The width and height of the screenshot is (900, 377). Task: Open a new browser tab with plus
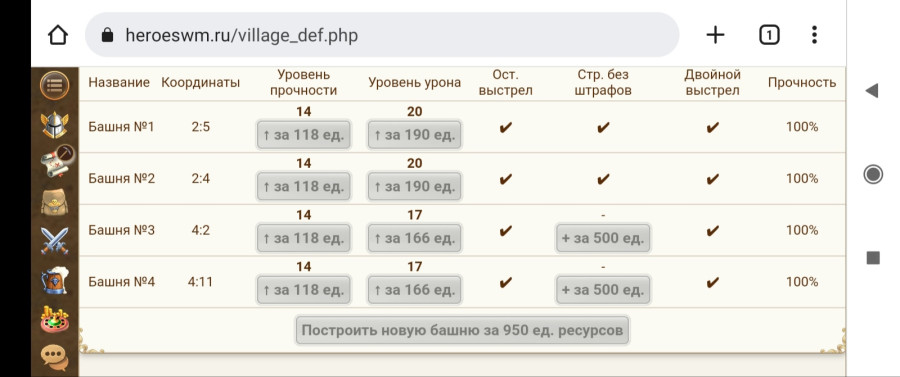[715, 36]
